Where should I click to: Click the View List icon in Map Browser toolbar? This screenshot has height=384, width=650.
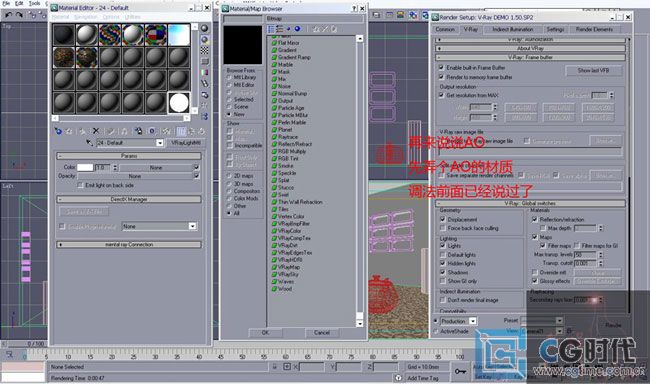(x=271, y=29)
